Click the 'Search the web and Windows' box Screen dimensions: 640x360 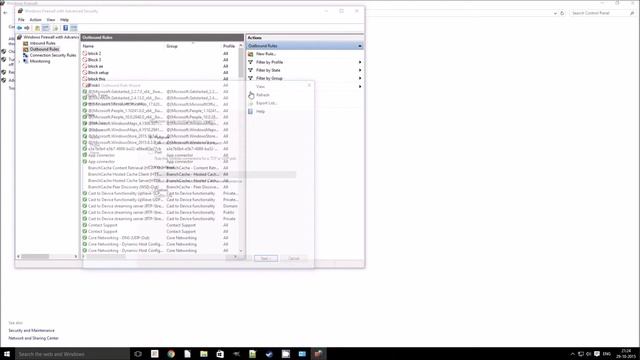pyautogui.click(x=73, y=354)
